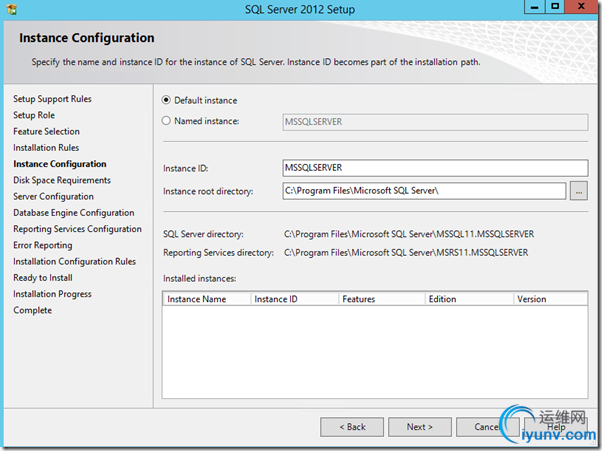The height and width of the screenshot is (451, 602).
Task: Select Setup Role step in sidebar
Action: click(34, 116)
